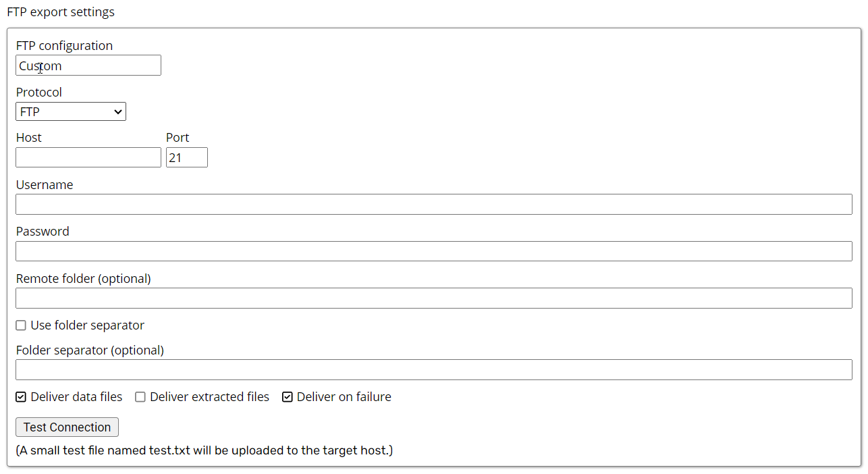
Task: Focus the Remote folder text field
Action: tap(433, 298)
